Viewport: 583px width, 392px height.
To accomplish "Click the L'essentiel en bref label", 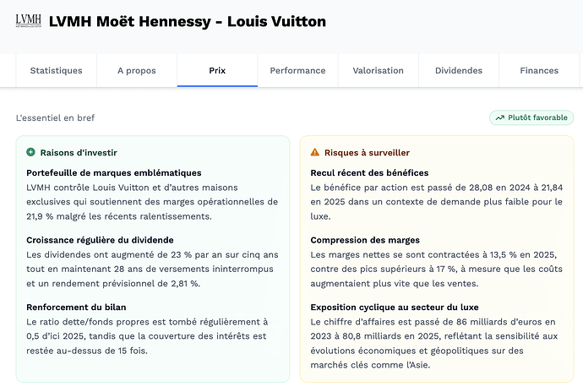I will [x=55, y=118].
